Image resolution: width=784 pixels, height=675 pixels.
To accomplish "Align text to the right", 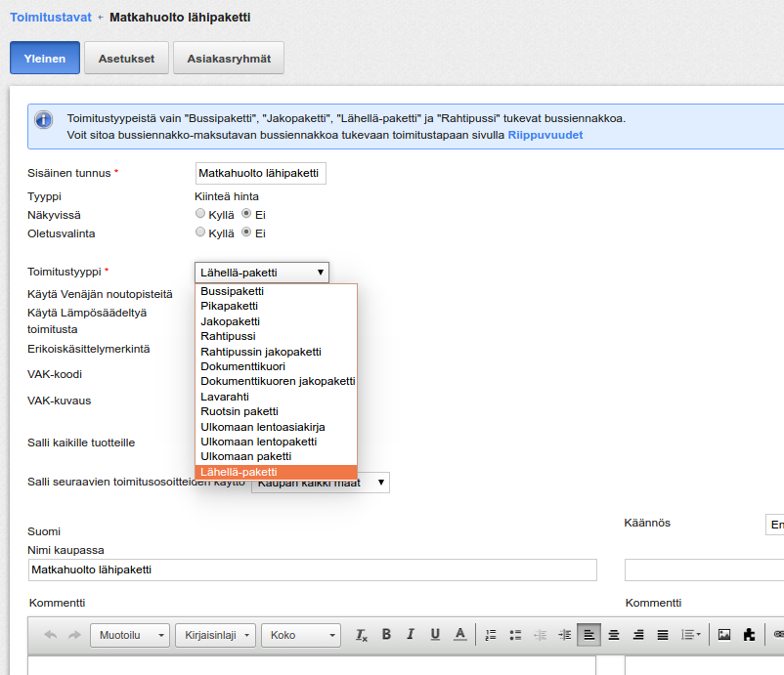I will pyautogui.click(x=638, y=635).
